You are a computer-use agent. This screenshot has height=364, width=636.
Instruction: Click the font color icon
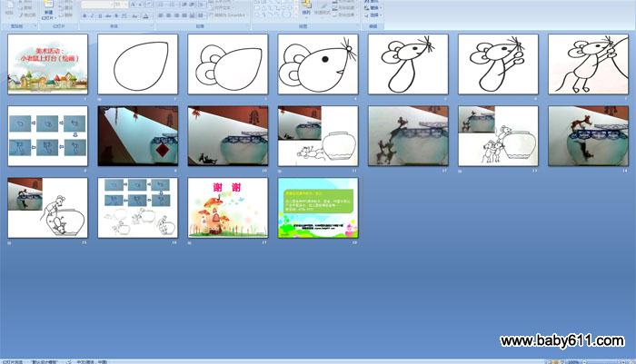click(x=146, y=15)
